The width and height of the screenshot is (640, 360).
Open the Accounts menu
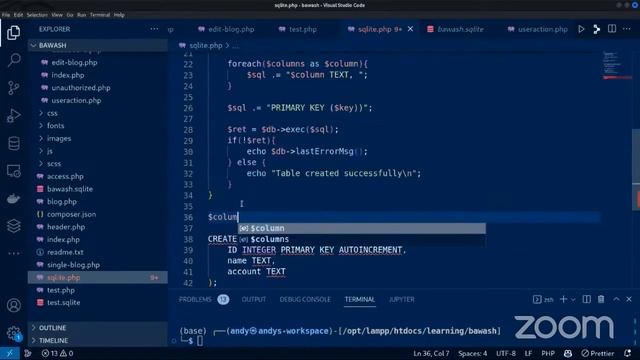pyautogui.click(x=13, y=305)
